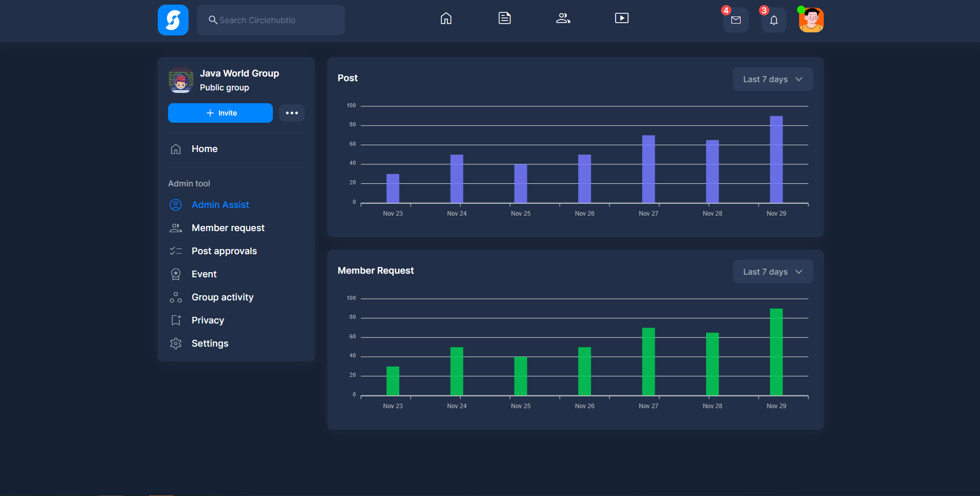
Task: Click the Public group label
Action: tap(225, 88)
